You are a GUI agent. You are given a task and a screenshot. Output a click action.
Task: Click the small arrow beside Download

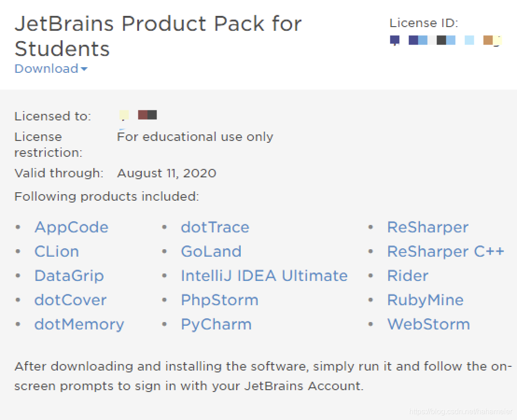click(x=84, y=69)
